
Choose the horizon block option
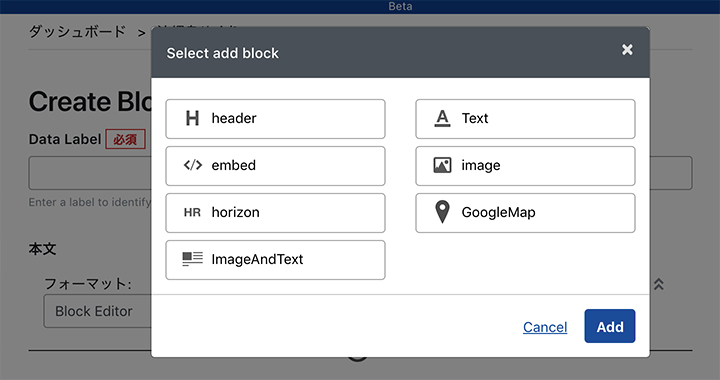click(x=275, y=213)
